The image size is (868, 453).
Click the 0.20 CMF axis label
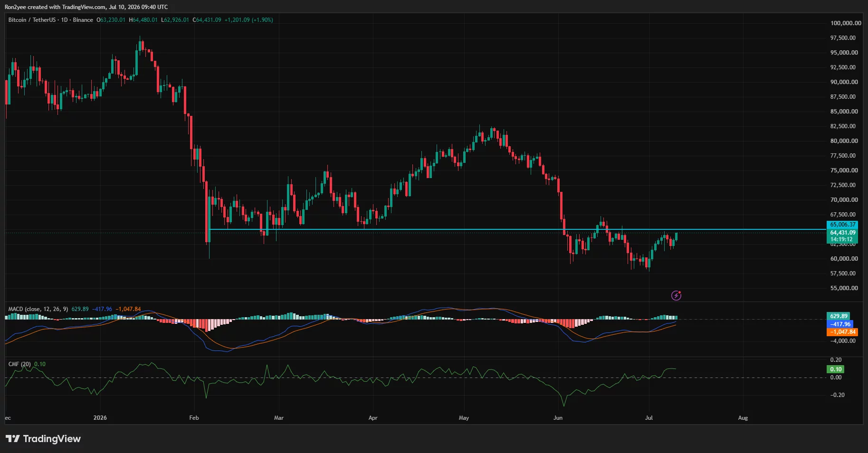coord(836,360)
